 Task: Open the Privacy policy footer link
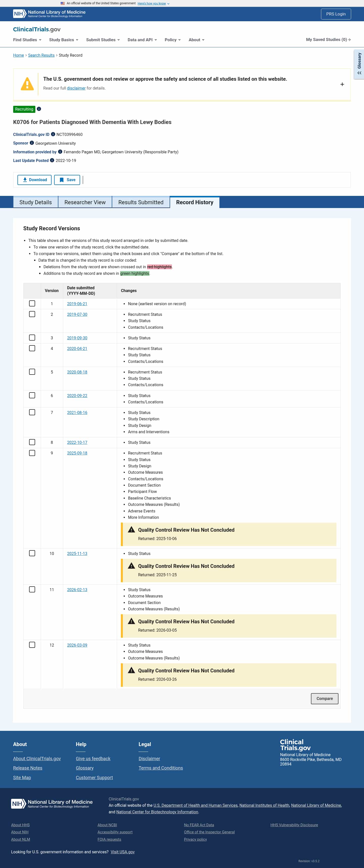[195, 839]
